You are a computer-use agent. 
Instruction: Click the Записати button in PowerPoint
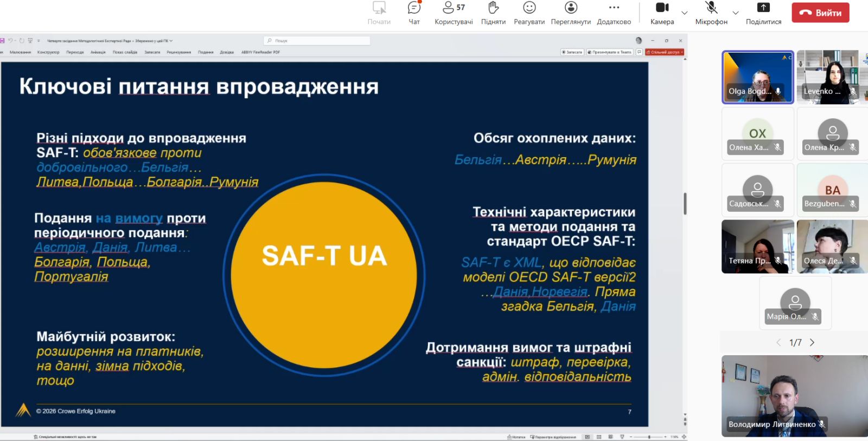[x=572, y=52]
